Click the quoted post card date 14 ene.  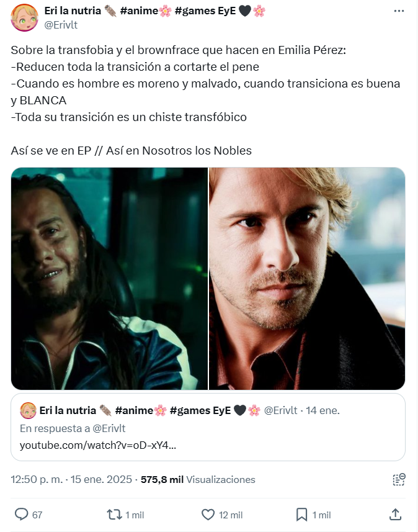coord(322,410)
